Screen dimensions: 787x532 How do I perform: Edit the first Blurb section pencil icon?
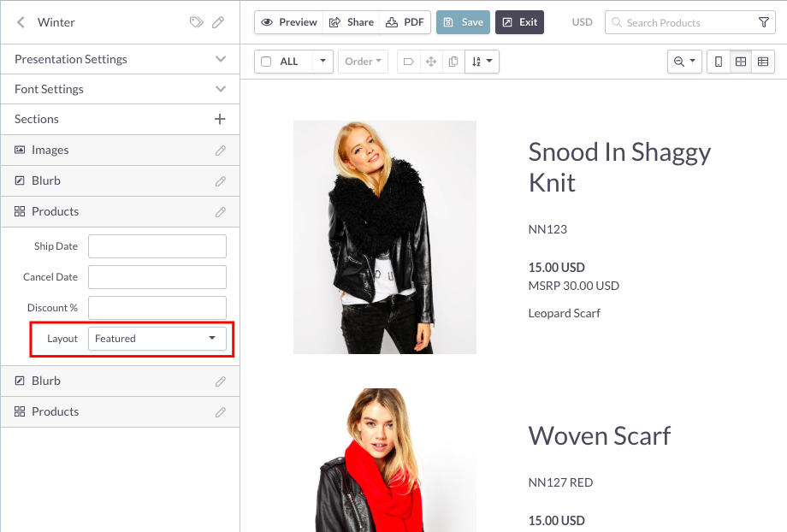pyautogui.click(x=221, y=181)
